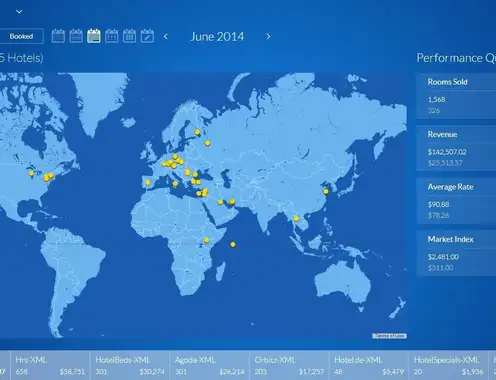Select the Market Index card
Screen dimensions: 496x380
pos(456,253)
